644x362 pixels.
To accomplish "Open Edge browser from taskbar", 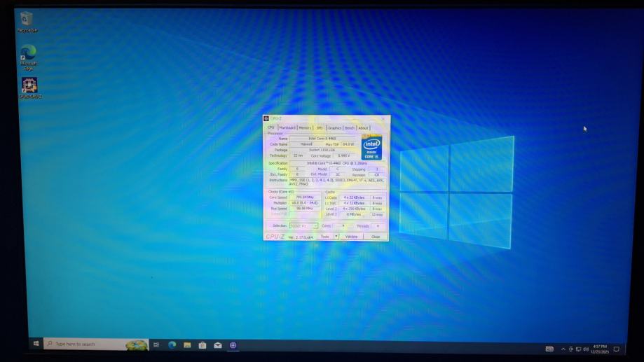I will coord(172,344).
